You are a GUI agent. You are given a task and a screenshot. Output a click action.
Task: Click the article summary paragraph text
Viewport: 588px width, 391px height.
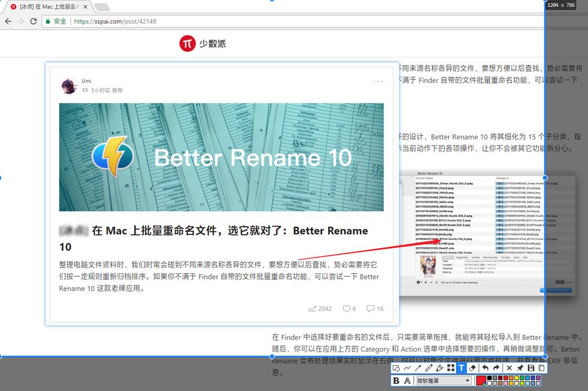[x=219, y=276]
